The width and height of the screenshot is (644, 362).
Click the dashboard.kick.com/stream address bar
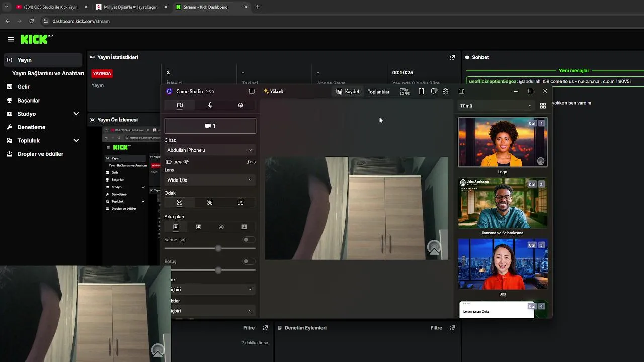pyautogui.click(x=80, y=21)
